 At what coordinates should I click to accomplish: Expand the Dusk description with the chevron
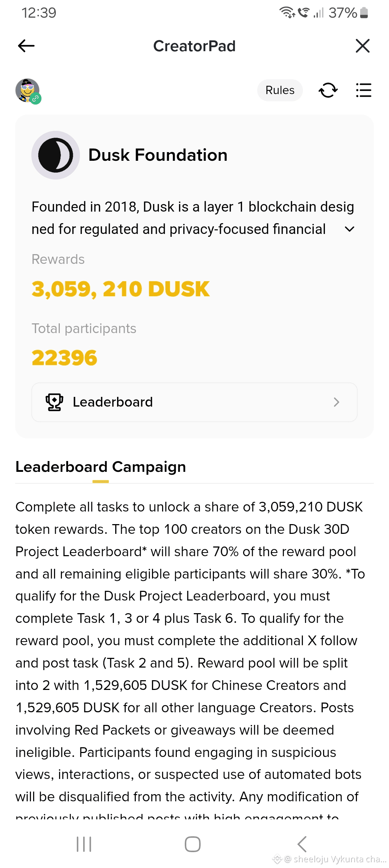tap(349, 229)
